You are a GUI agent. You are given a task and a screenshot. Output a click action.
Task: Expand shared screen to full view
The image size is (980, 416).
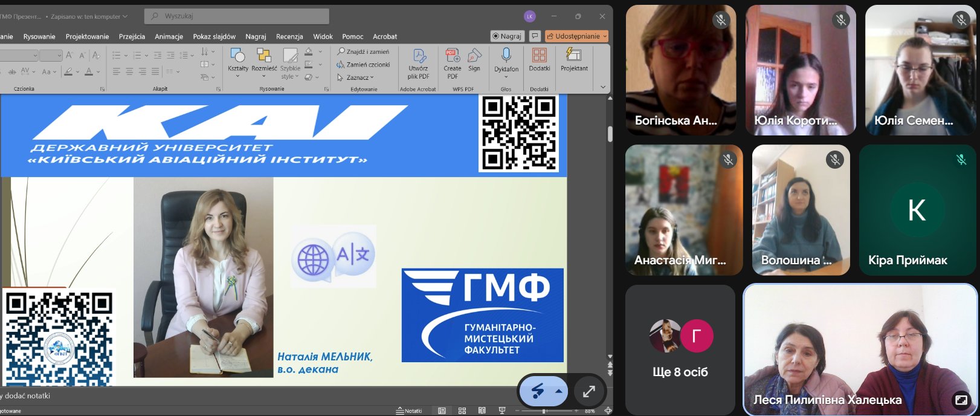588,392
